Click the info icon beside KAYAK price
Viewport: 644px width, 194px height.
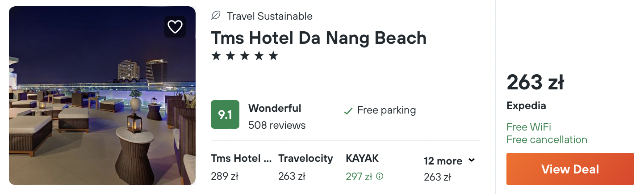(380, 177)
